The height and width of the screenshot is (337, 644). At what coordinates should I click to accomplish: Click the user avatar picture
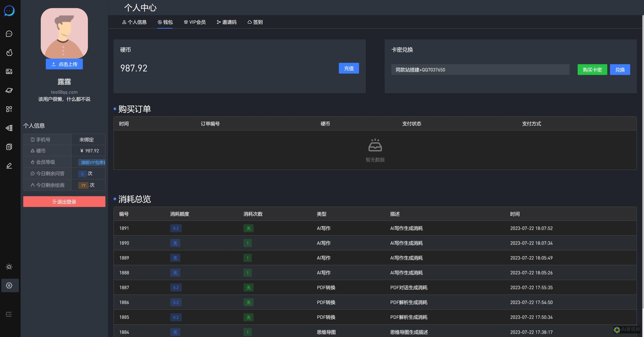point(64,33)
